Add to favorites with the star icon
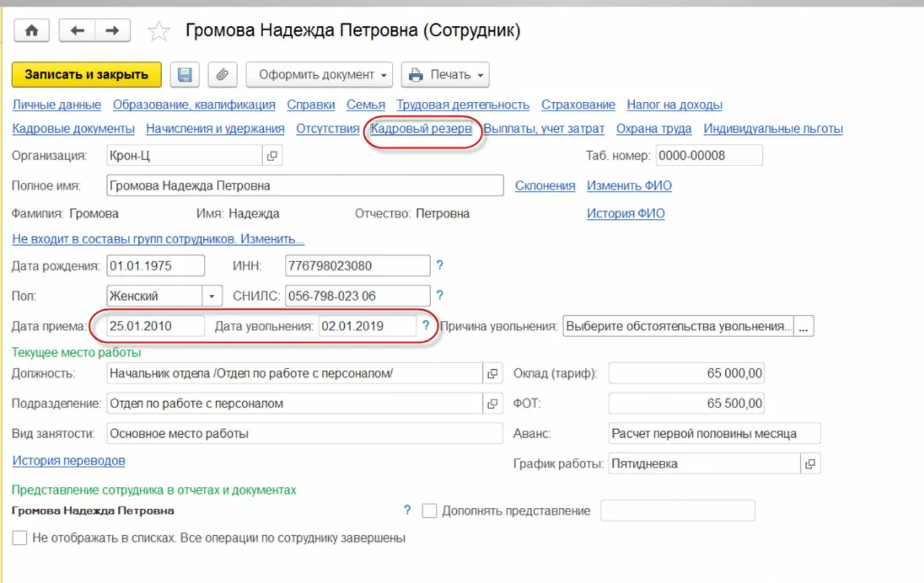924x583 pixels. tap(158, 31)
